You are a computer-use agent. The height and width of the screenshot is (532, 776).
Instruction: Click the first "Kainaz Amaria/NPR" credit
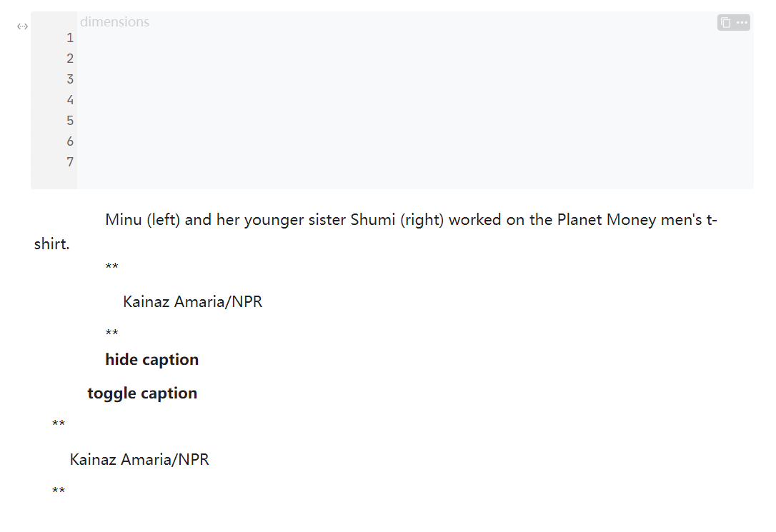point(192,302)
